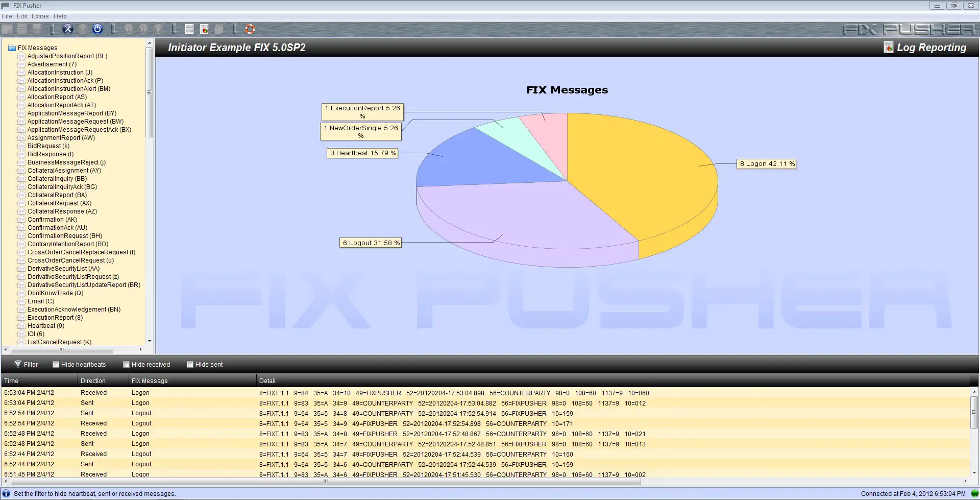Click envelope icon beside ExecutionReport (8)
Screen dimensions: 980x500
[x=21, y=318]
